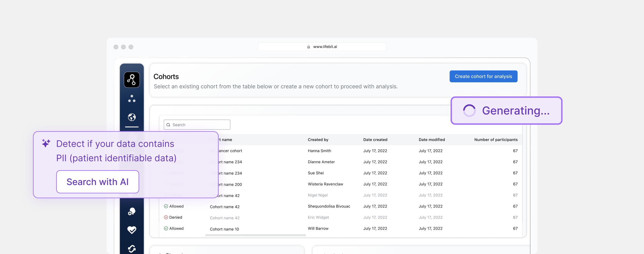Click the Lifebit node logo icon
644x254 pixels.
tap(132, 80)
